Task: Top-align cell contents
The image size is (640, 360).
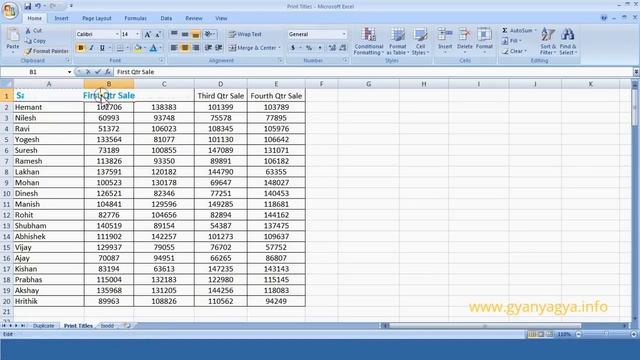Action: pyautogui.click(x=174, y=34)
